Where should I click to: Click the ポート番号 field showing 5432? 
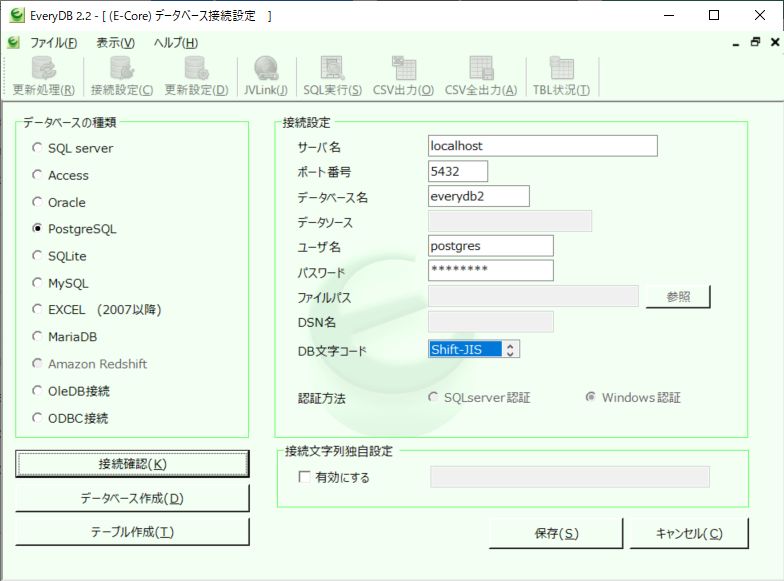(x=458, y=171)
